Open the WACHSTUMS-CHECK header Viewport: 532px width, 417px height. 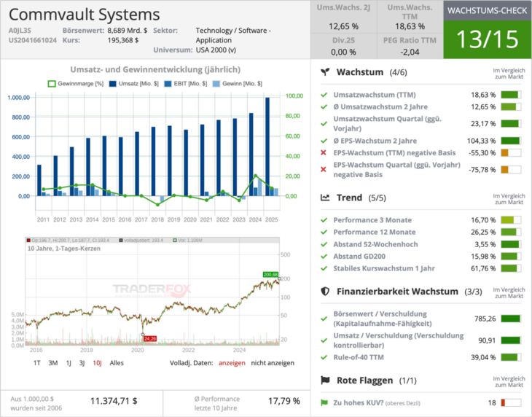click(488, 10)
